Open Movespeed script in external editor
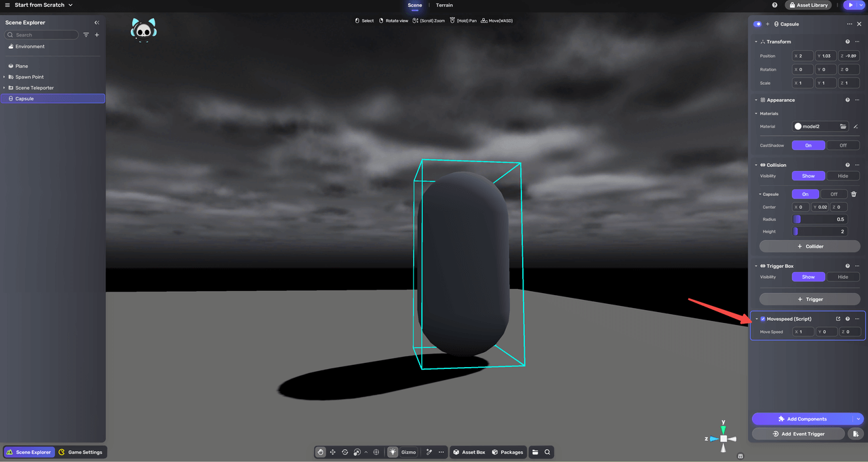Screen dimensions: 868x462 pos(838,319)
